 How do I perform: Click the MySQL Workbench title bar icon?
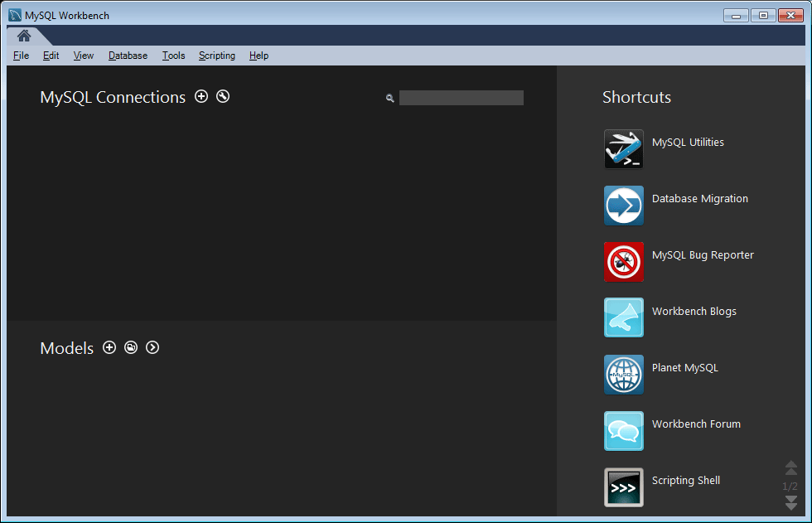[x=15, y=15]
